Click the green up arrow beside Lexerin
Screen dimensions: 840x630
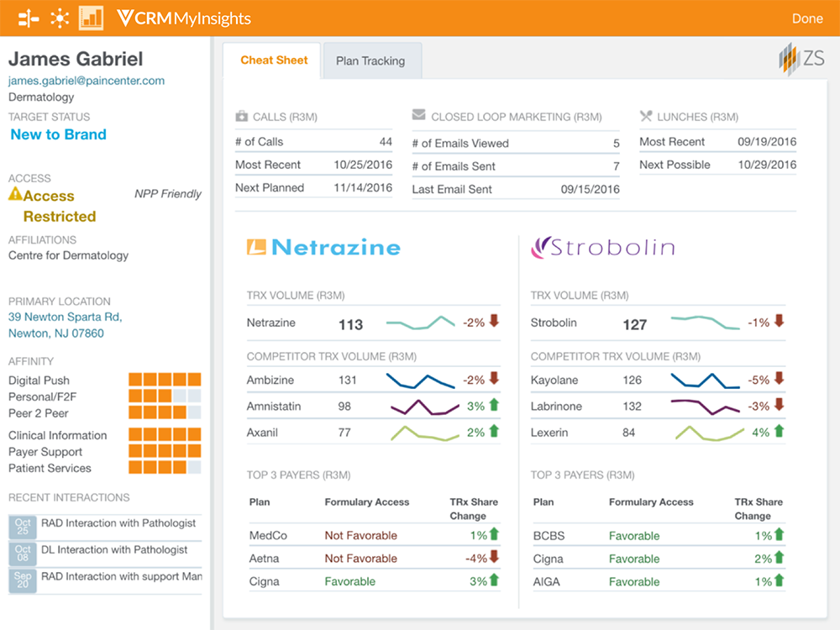pos(779,432)
